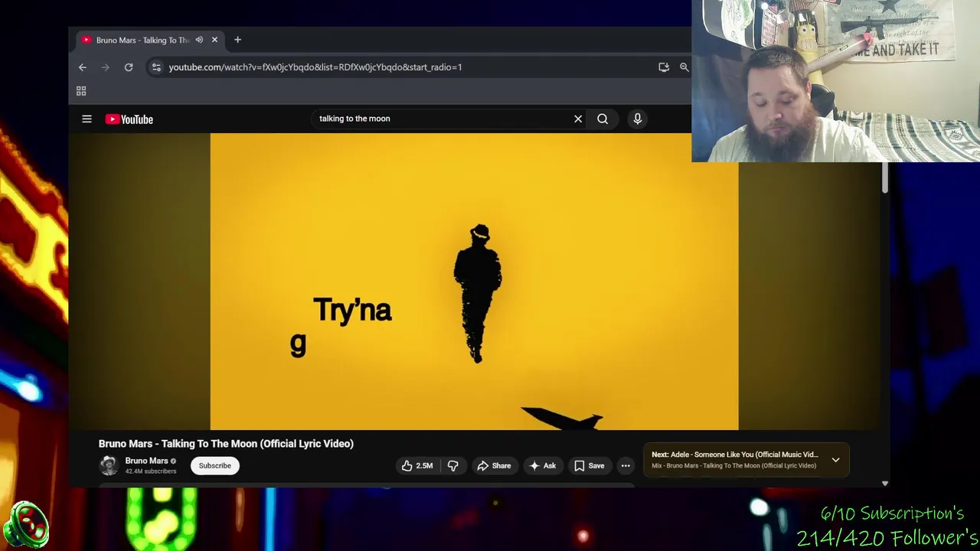Start voice search with microphone

637,119
